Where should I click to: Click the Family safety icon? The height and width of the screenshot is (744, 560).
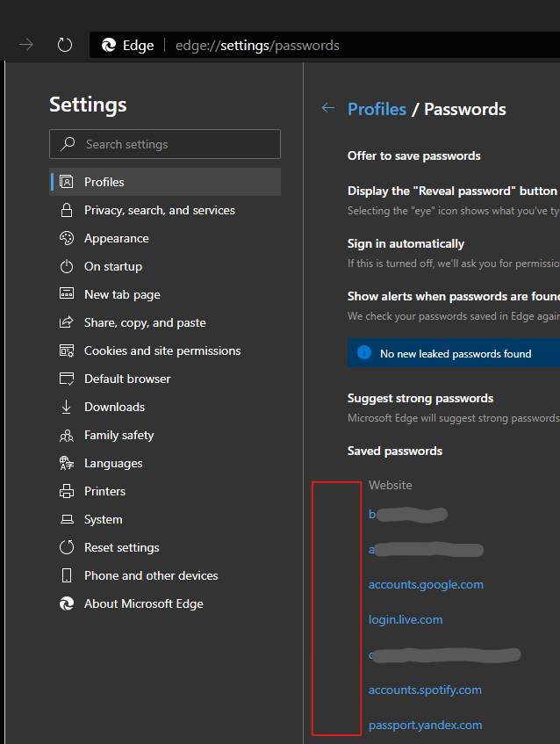(66, 435)
